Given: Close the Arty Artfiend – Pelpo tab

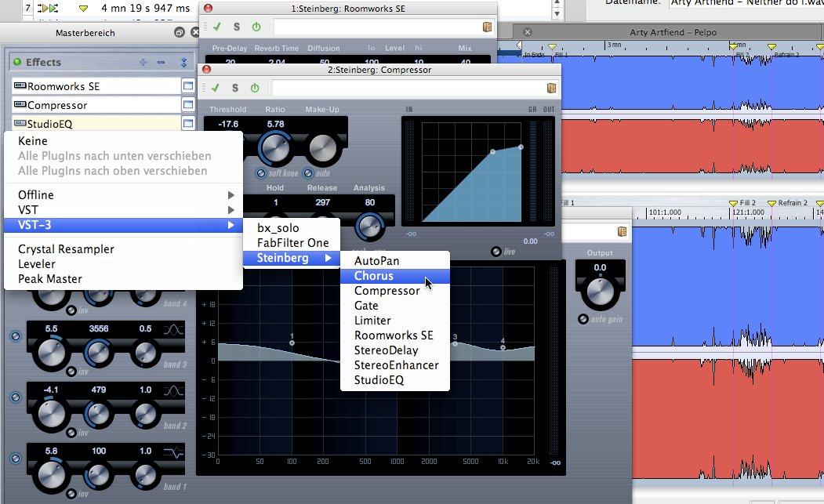Looking at the screenshot, I should pyautogui.click(x=528, y=32).
